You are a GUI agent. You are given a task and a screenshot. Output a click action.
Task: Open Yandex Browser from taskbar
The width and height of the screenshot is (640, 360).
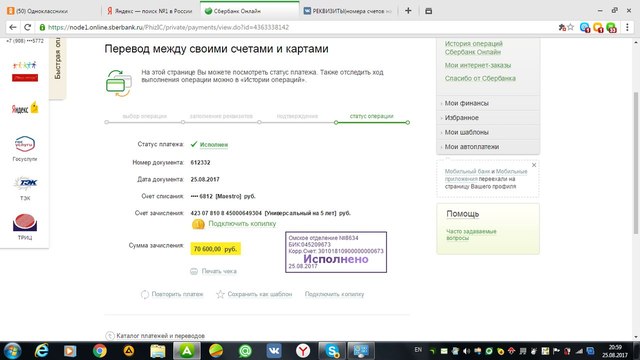tap(303, 351)
